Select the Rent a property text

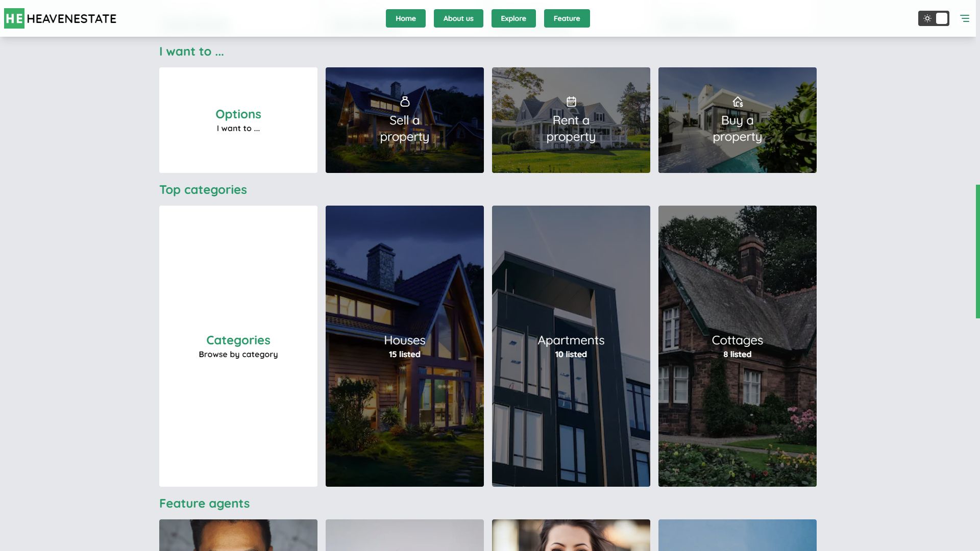click(571, 129)
